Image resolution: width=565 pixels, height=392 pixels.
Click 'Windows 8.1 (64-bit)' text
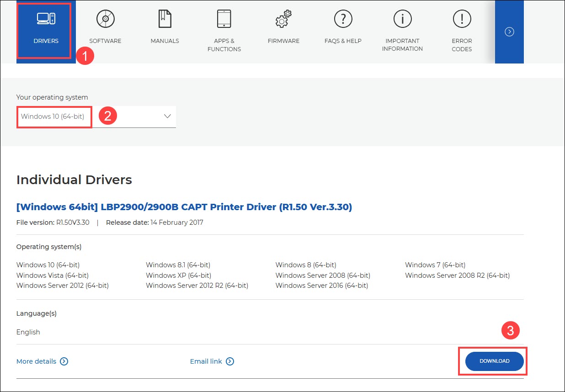coord(178,265)
